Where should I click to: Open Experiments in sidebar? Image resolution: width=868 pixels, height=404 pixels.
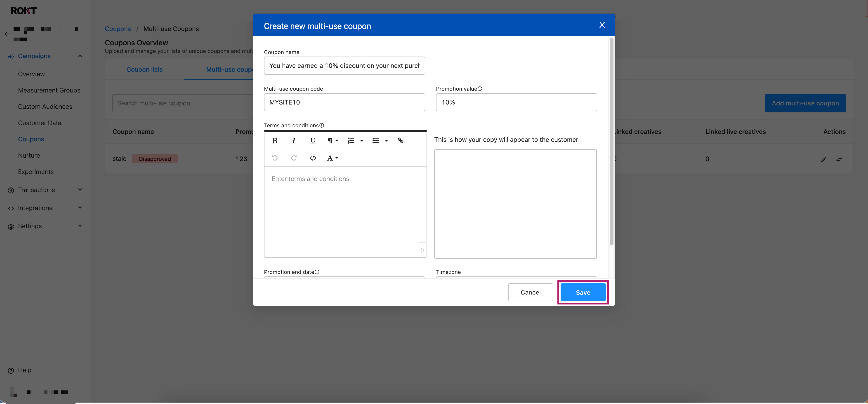tap(36, 172)
